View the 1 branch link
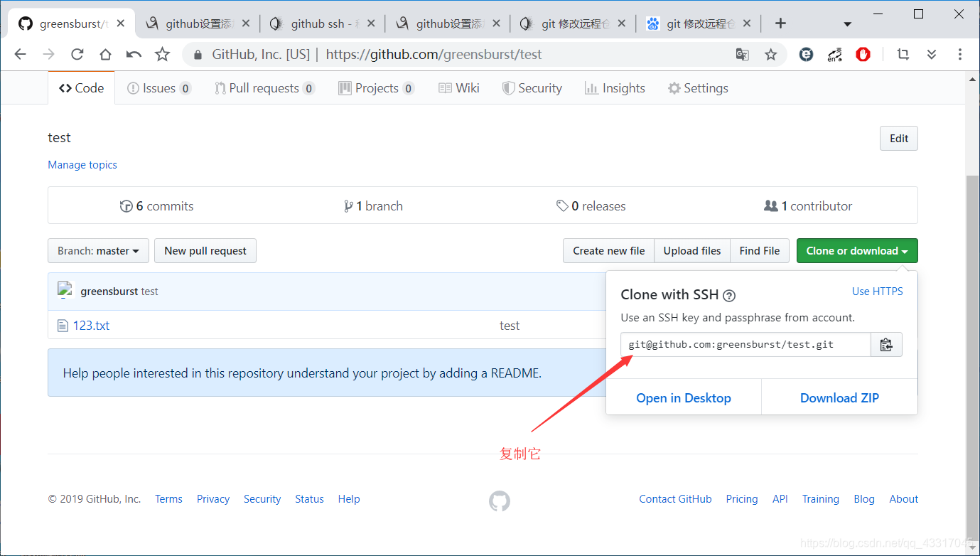 (373, 206)
